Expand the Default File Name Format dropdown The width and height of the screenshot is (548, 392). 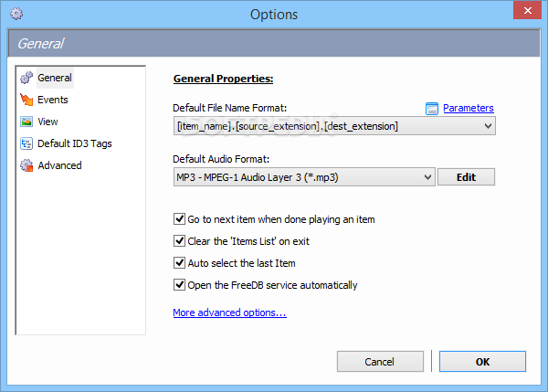pyautogui.click(x=487, y=126)
